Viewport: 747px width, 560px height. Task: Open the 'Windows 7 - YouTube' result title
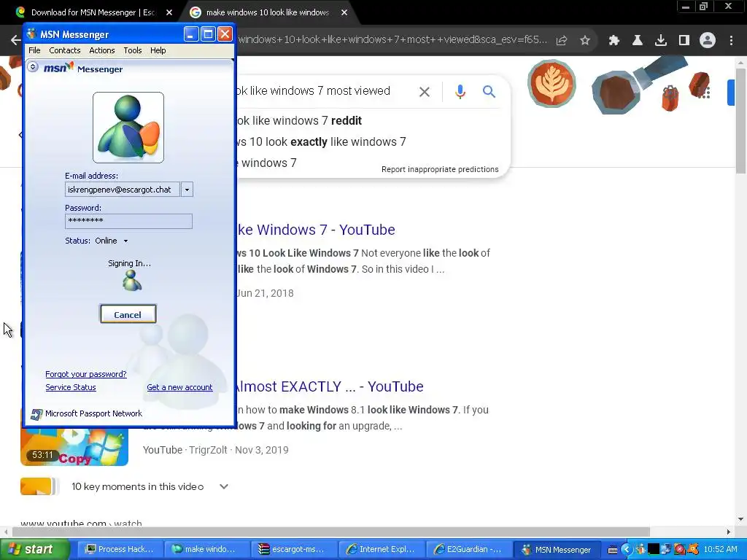316,230
